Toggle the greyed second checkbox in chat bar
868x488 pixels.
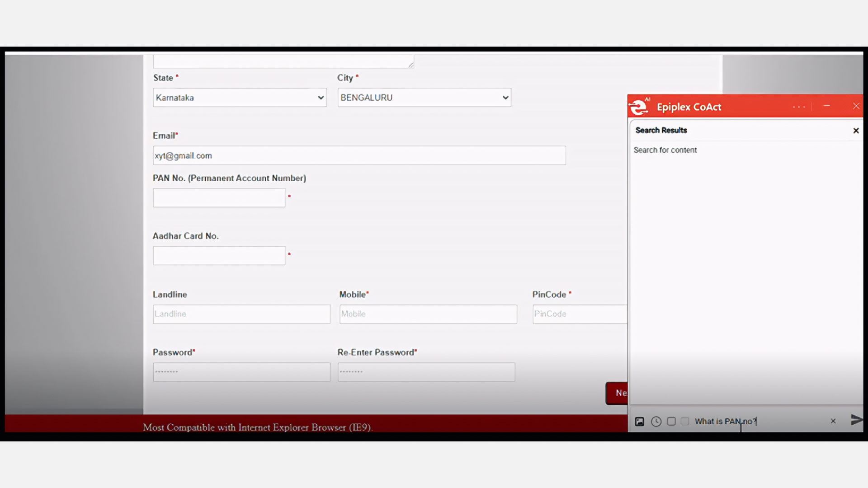[685, 421]
